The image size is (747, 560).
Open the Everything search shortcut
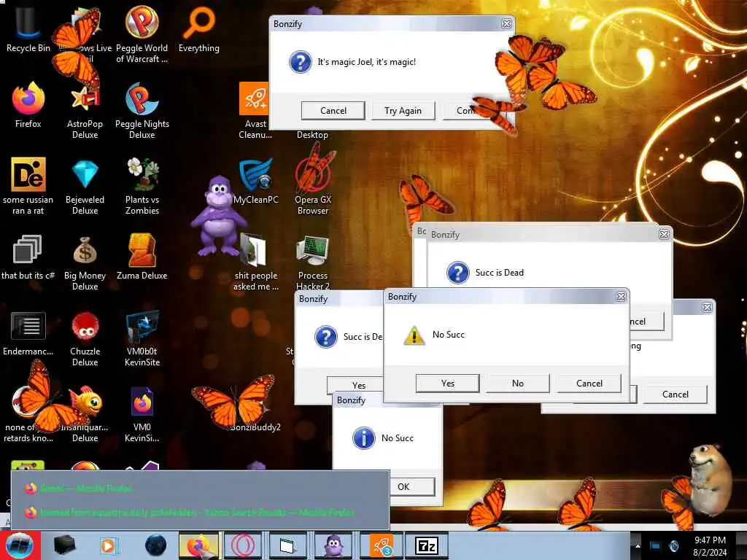point(199,29)
